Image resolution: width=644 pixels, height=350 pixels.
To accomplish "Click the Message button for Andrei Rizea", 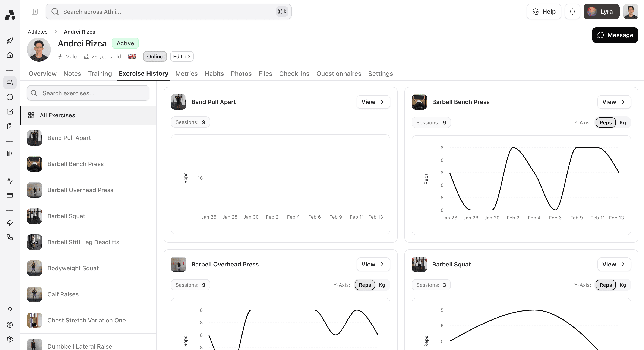I will (615, 35).
